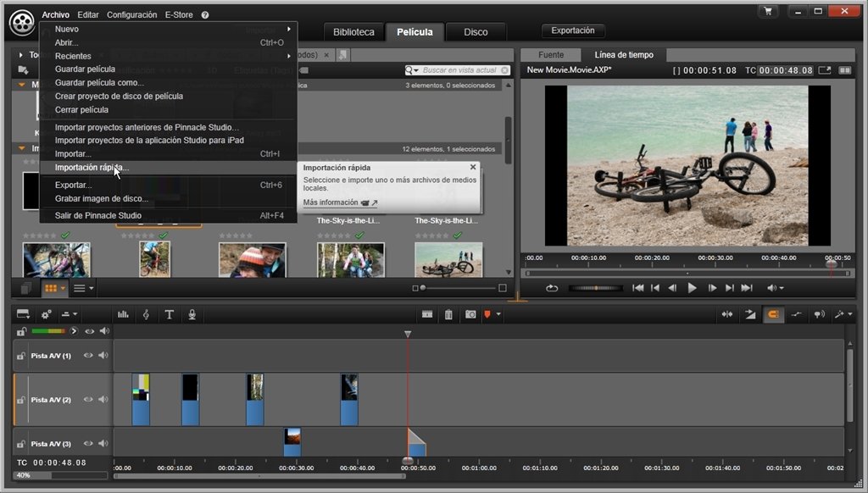Image resolution: width=868 pixels, height=493 pixels.
Task: Toggle audio scrubbing icon
Action: [820, 314]
